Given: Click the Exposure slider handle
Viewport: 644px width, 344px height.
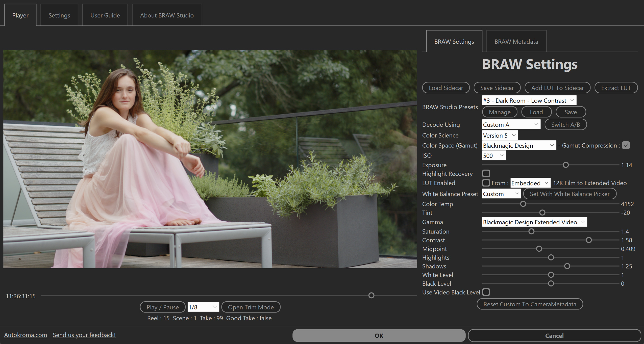Looking at the screenshot, I should click(566, 165).
